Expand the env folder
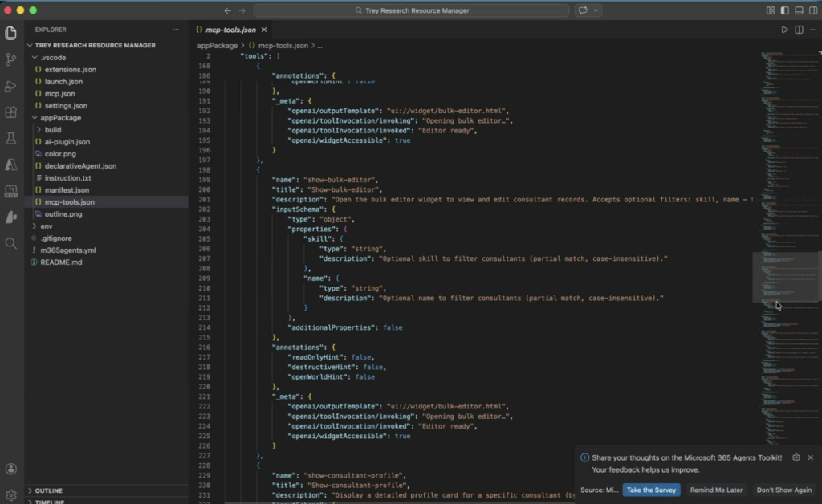The height and width of the screenshot is (504, 822). [x=47, y=226]
